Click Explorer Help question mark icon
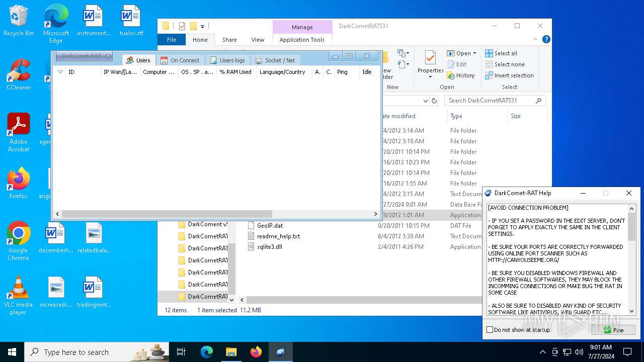Image resolution: width=644 pixels, height=362 pixels. [x=546, y=39]
